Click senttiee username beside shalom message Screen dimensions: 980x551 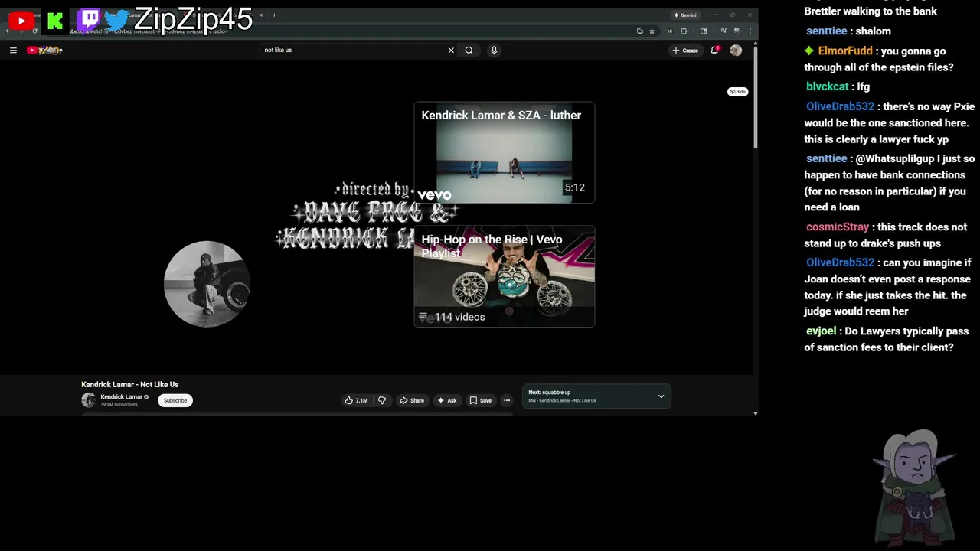[x=827, y=31]
